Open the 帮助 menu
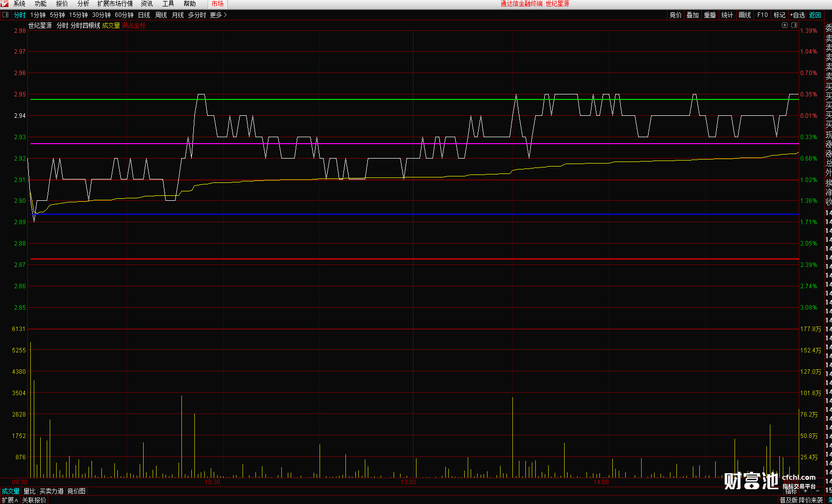This screenshot has width=832, height=504. (x=190, y=4)
